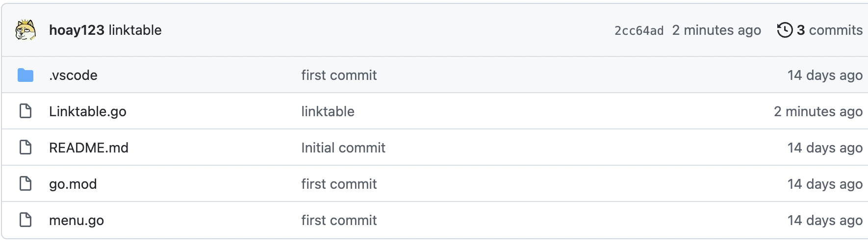This screenshot has width=868, height=252.
Task: Open the Linktable.go file
Action: (88, 111)
